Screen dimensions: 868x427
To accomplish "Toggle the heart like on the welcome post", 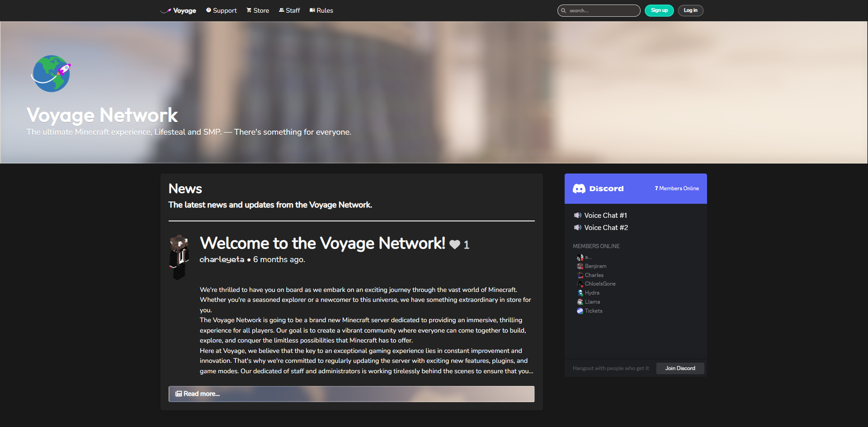I will pos(454,244).
